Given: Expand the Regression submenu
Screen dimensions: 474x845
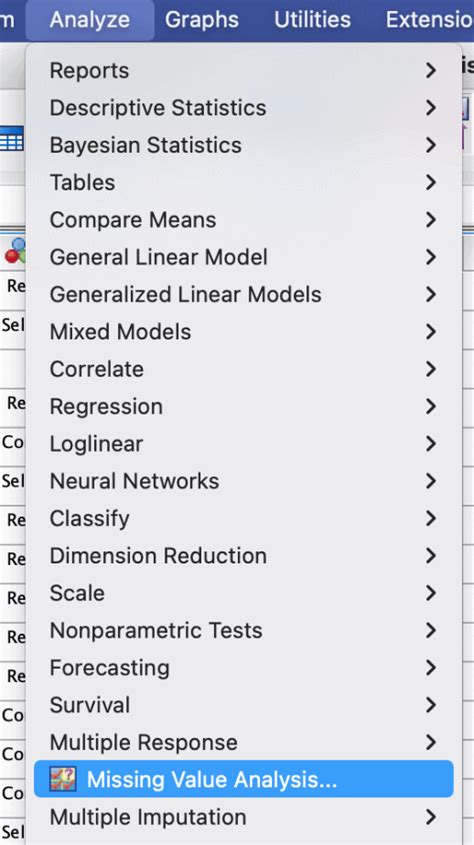Looking at the screenshot, I should pyautogui.click(x=243, y=406).
